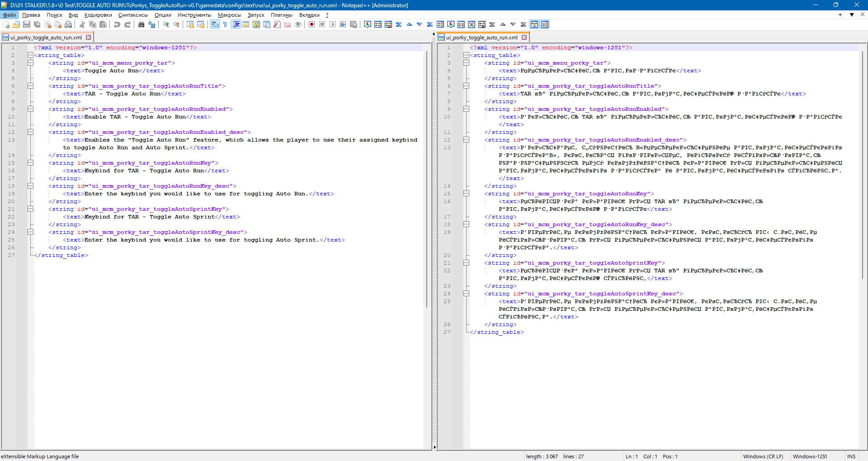Open Find using the binoculars icon

coord(142,24)
